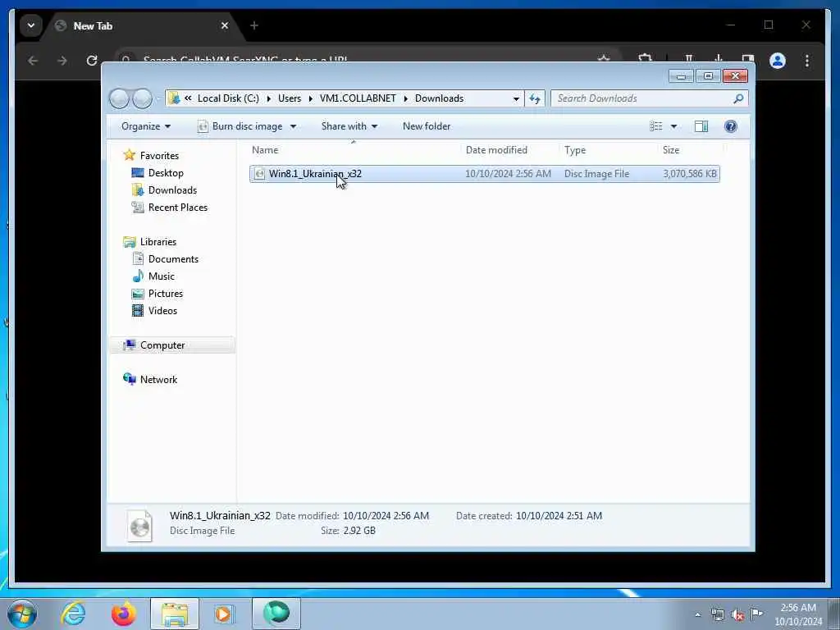This screenshot has width=840, height=630.
Task: Create a New folder
Action: click(x=427, y=126)
